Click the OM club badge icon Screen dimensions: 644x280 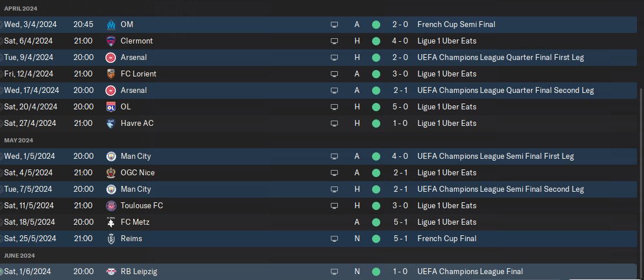111,25
